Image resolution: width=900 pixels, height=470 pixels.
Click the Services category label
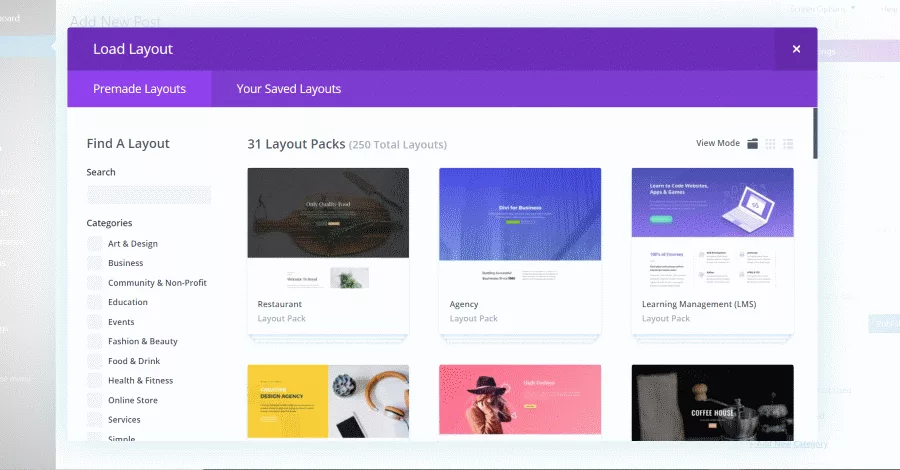point(124,419)
